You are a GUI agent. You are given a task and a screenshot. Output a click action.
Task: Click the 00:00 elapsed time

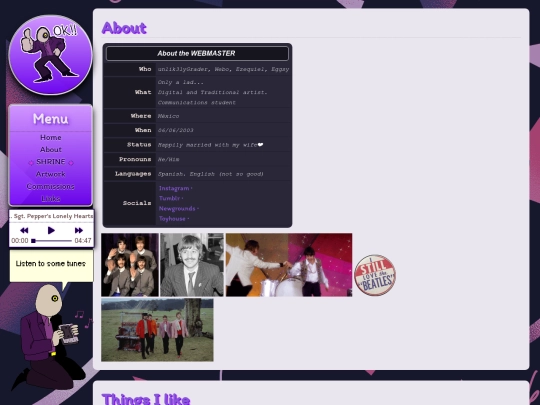point(20,241)
